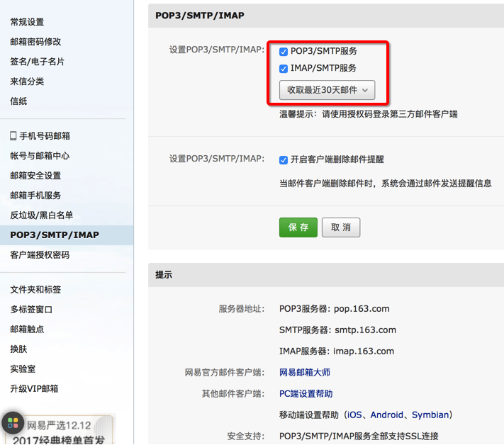
Task: Go to 邮箱密码修改 settings
Action: 35,41
